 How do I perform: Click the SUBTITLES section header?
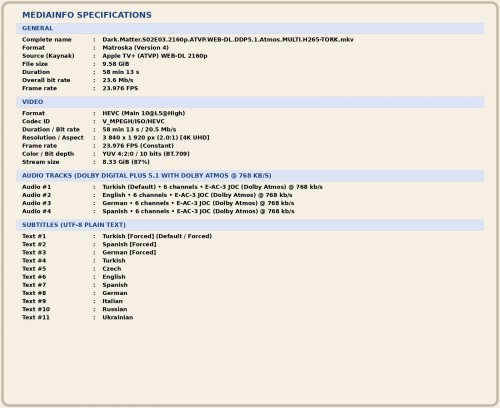(x=250, y=225)
